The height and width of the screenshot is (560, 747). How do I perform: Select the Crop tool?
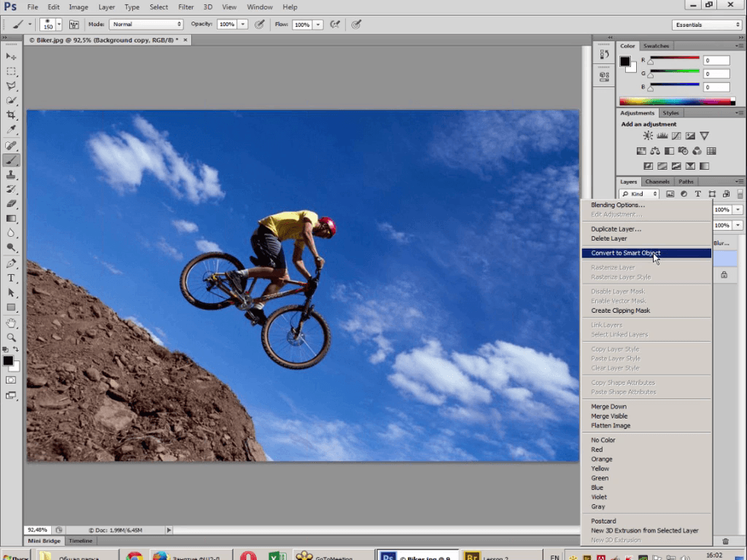tap(11, 114)
